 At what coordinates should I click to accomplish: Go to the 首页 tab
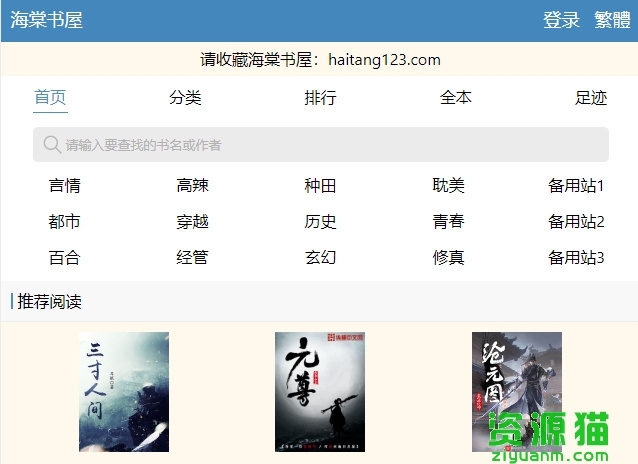click(50, 98)
